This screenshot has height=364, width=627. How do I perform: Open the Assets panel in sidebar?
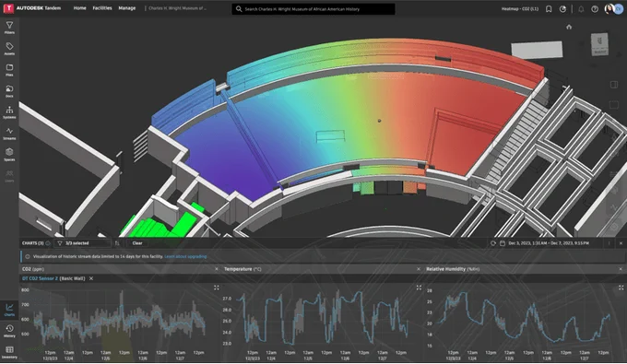coord(9,48)
